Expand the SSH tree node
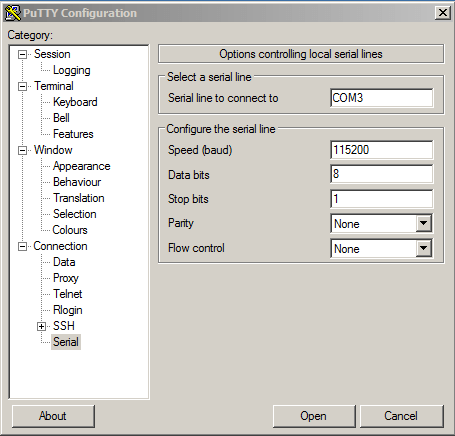The height and width of the screenshot is (436, 455). [x=41, y=326]
